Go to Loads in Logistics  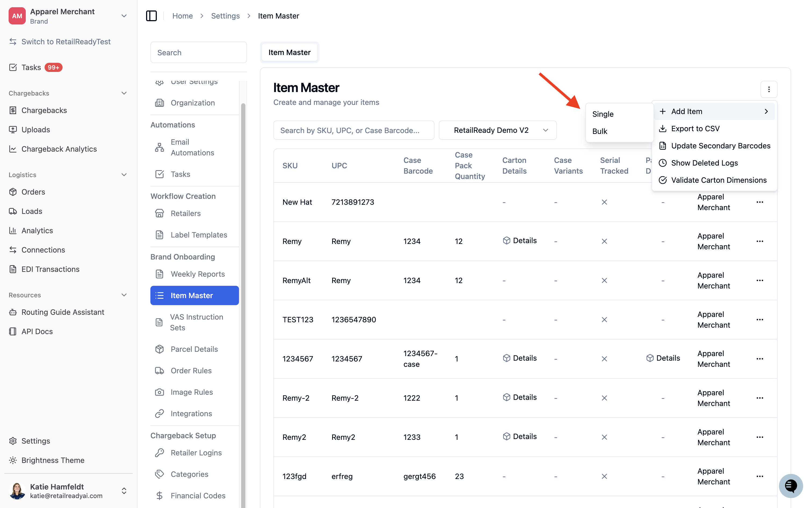(x=26, y=211)
